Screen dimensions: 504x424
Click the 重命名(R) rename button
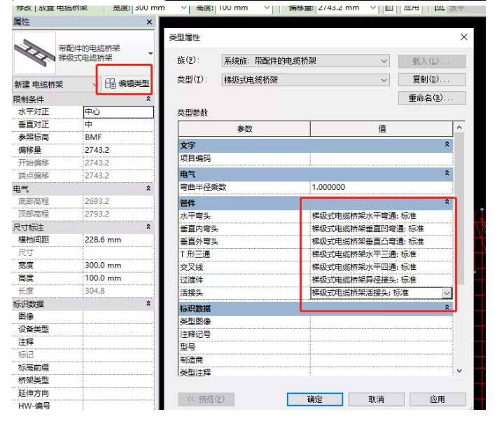point(432,98)
